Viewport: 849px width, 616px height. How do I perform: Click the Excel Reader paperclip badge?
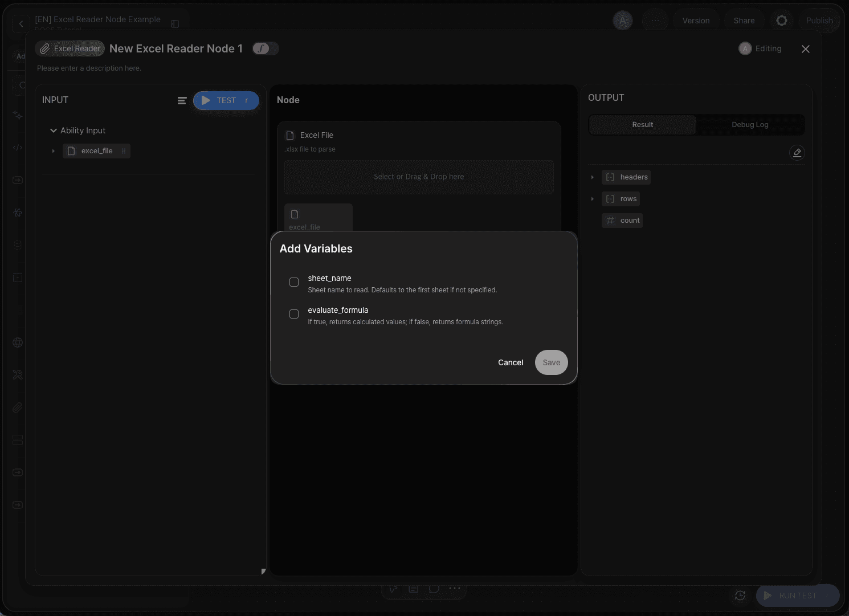[70, 48]
